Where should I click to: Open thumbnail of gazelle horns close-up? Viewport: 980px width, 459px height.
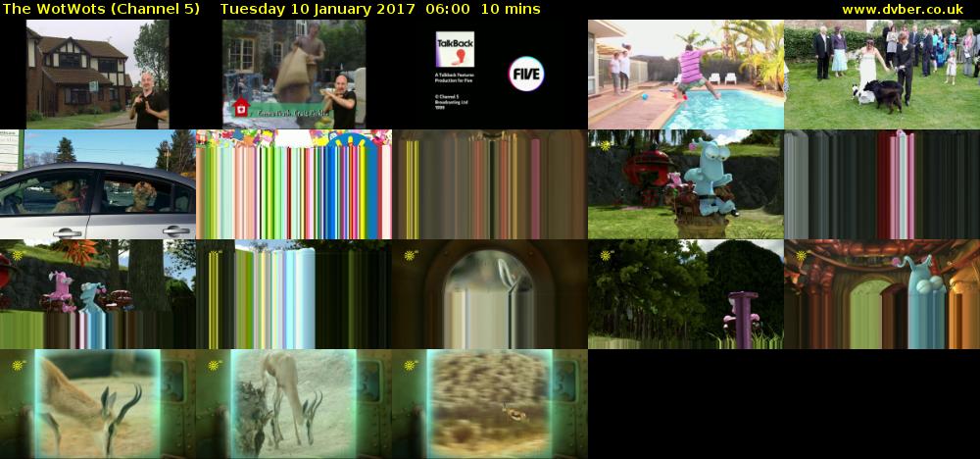[x=97, y=404]
